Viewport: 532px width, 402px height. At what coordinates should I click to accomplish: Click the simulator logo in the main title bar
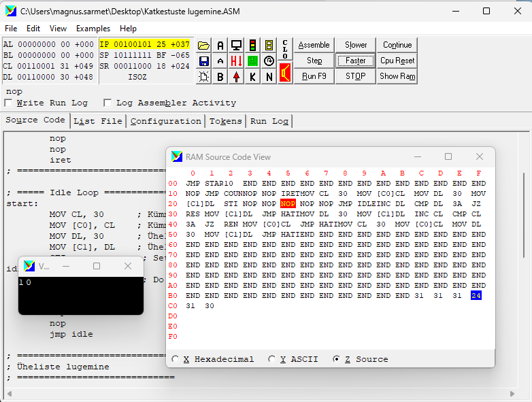pos(11,11)
